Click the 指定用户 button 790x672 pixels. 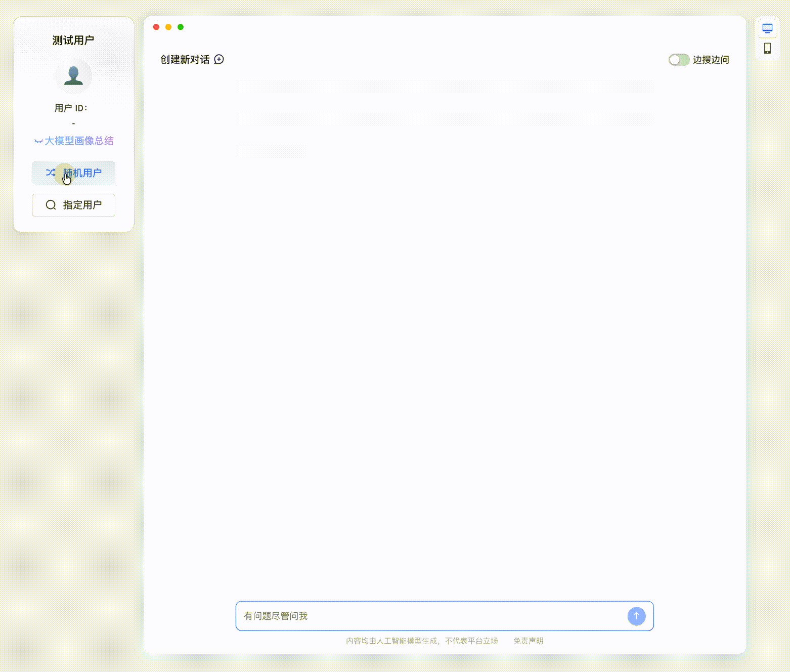[x=73, y=205]
